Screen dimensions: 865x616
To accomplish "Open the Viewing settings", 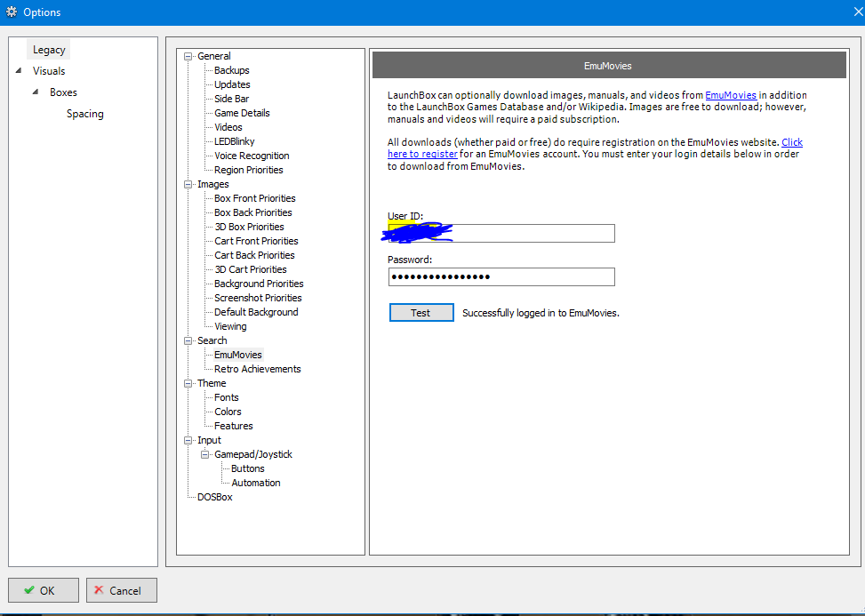I will tap(230, 326).
